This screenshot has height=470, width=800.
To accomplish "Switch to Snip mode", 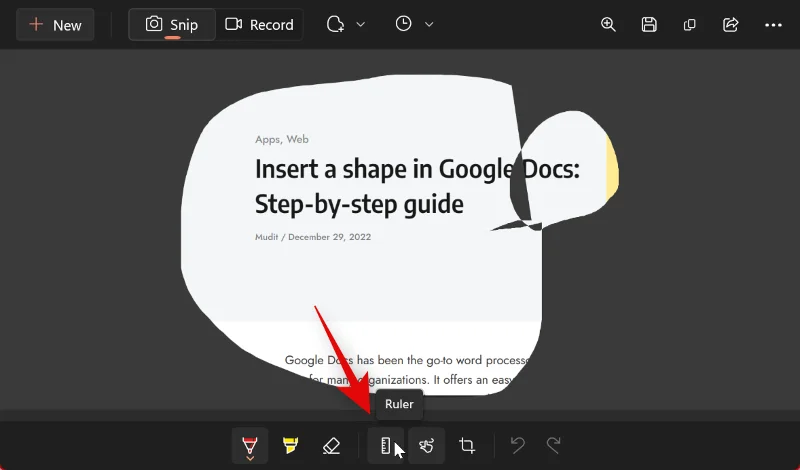I will click(172, 25).
